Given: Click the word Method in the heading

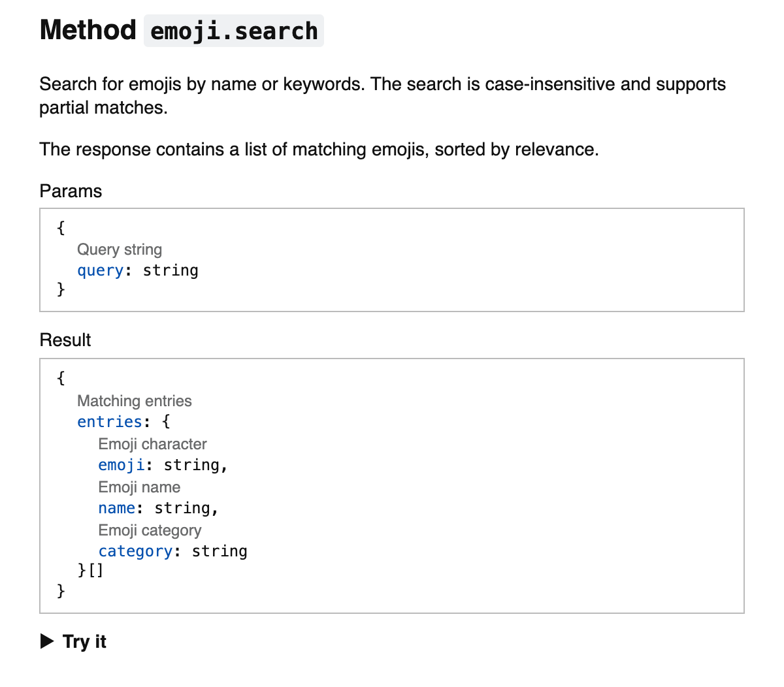Looking at the screenshot, I should [x=88, y=31].
